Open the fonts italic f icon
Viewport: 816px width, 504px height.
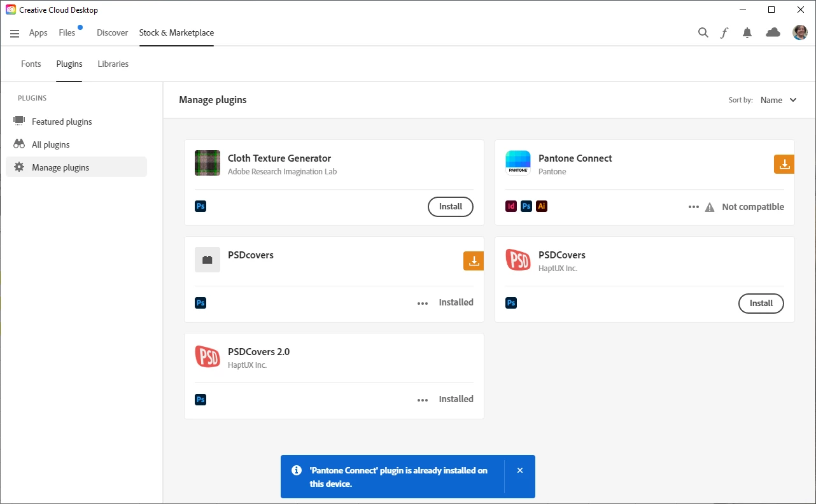click(x=724, y=32)
